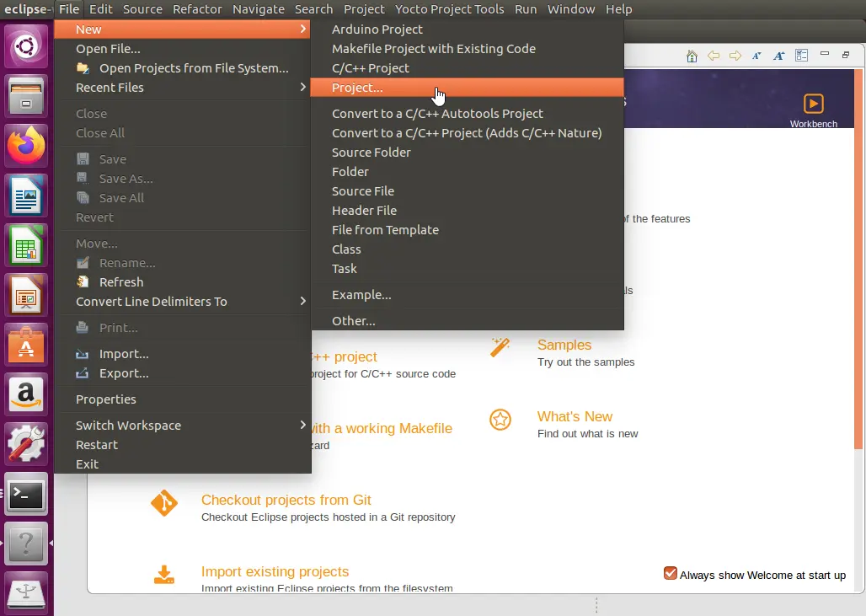The image size is (866, 616).
Task: Open the Customize page checklist icon
Action: coord(801,56)
